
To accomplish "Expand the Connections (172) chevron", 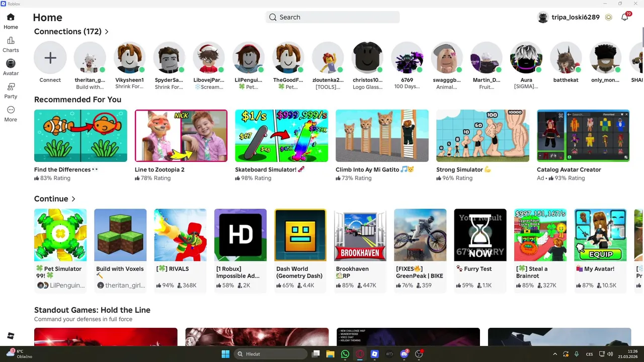I will pyautogui.click(x=107, y=32).
